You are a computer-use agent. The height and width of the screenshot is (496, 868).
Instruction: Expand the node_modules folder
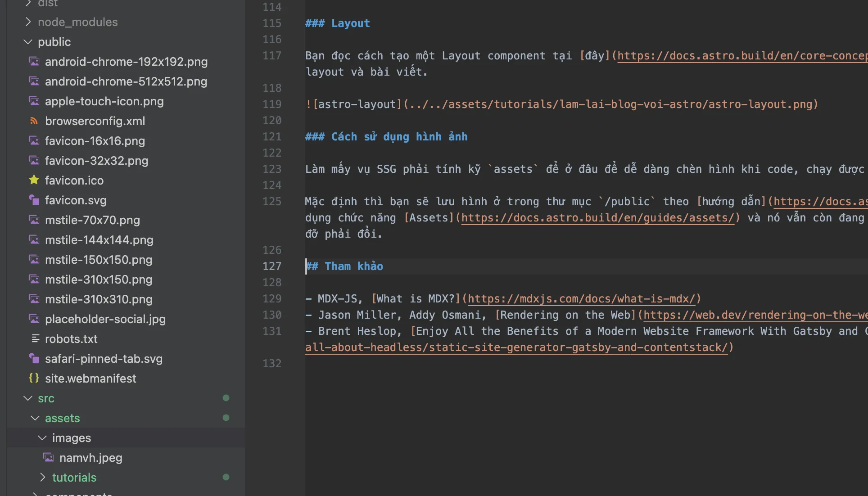tap(28, 22)
